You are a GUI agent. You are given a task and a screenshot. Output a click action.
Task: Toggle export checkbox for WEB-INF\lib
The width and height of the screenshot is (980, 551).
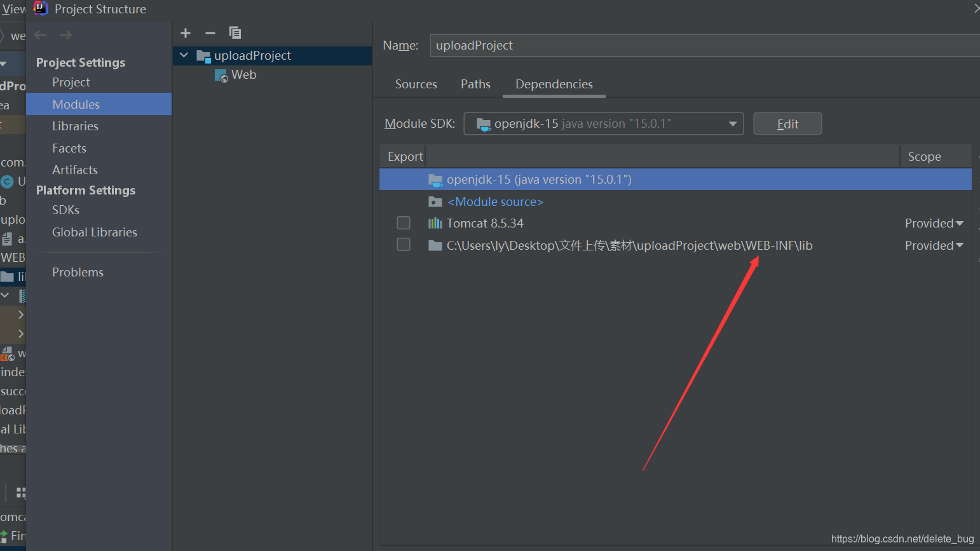(x=404, y=245)
